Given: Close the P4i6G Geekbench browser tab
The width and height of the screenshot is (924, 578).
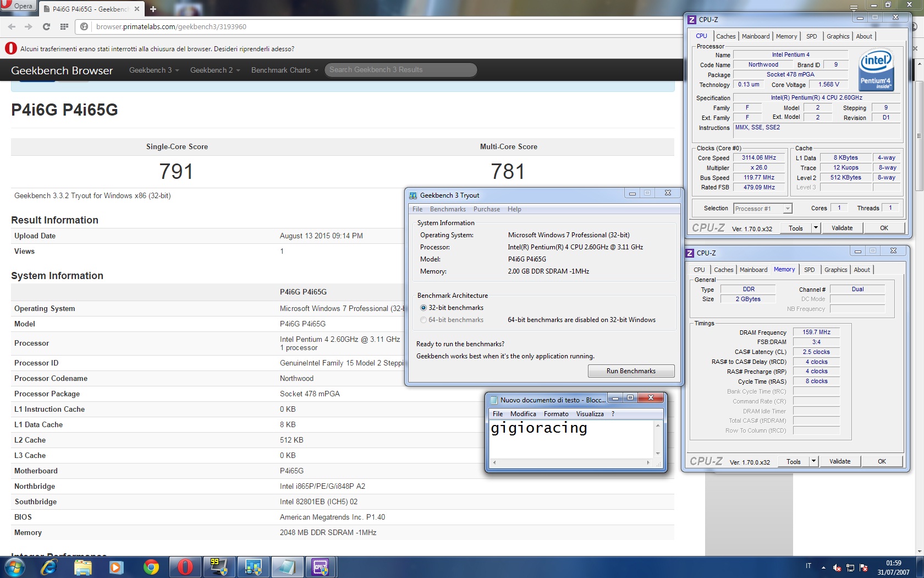Looking at the screenshot, I should tap(137, 9).
